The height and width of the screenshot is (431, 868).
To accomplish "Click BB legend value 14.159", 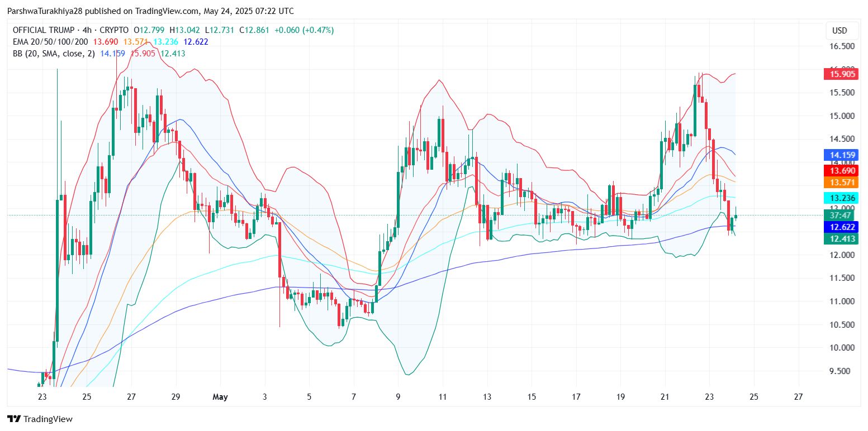I will tap(112, 54).
